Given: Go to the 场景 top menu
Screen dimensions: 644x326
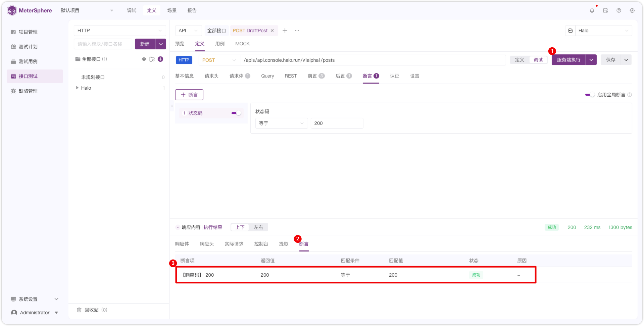Looking at the screenshot, I should 172,10.
